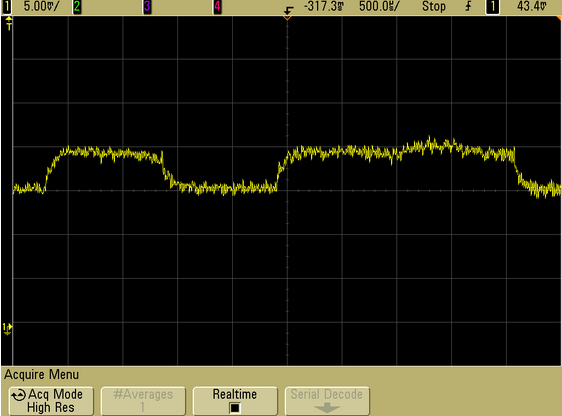The width and height of the screenshot is (562, 416).
Task: Click the trigger level T marker
Action: point(9,24)
